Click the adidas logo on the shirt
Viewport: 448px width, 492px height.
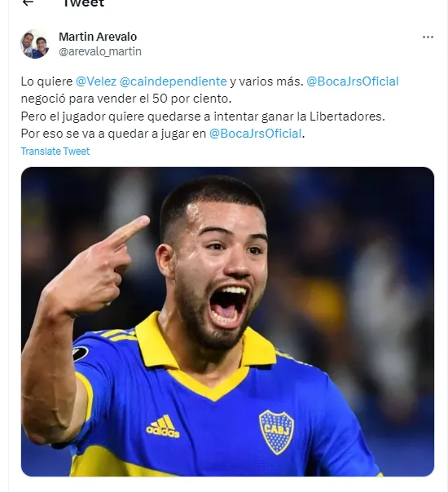163,426
